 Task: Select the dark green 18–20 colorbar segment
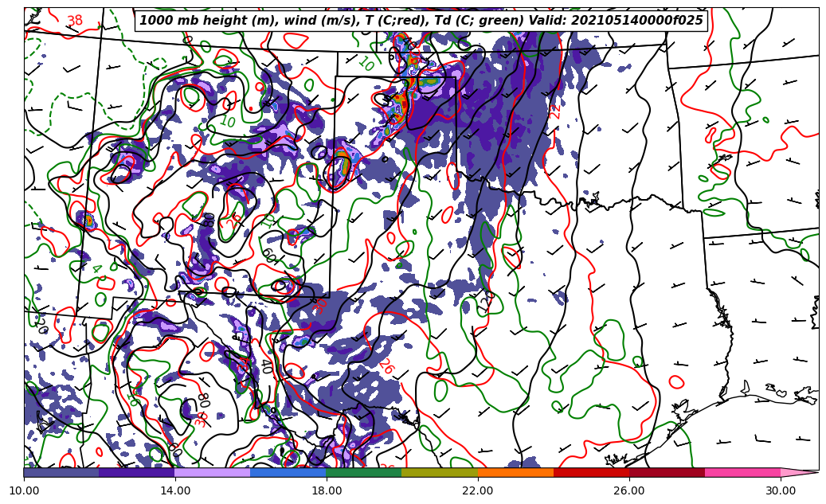(363, 472)
